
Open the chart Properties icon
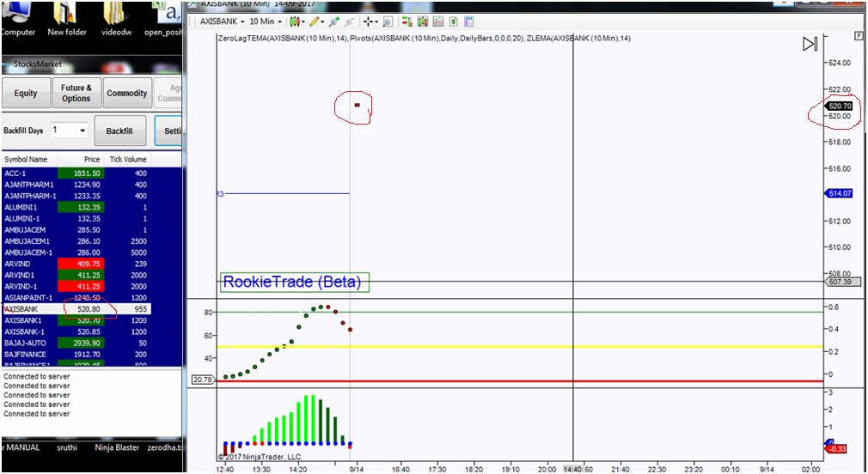tap(469, 21)
